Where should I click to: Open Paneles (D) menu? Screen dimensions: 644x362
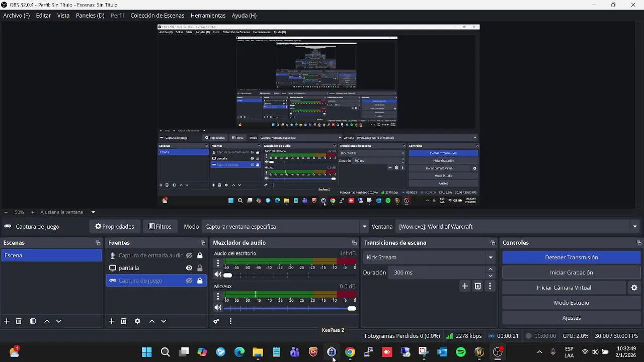[90, 16]
